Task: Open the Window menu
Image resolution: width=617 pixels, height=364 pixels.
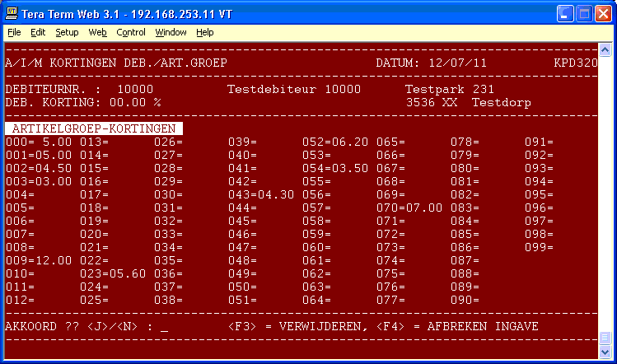Action: (x=171, y=32)
